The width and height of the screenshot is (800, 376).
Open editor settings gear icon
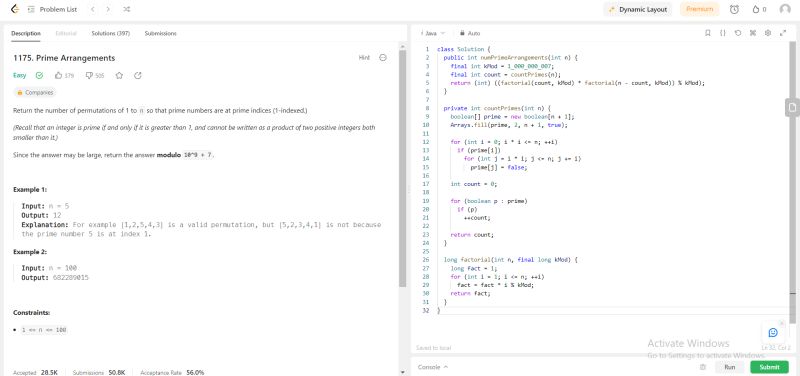(x=768, y=33)
